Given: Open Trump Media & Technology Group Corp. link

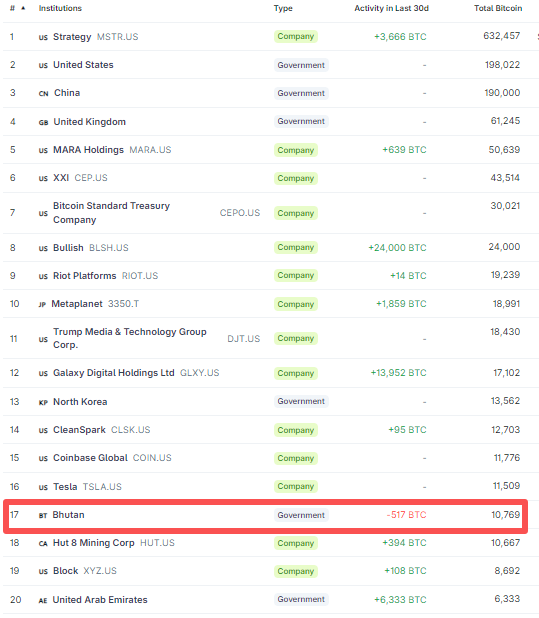Looking at the screenshot, I should pyautogui.click(x=130, y=338).
